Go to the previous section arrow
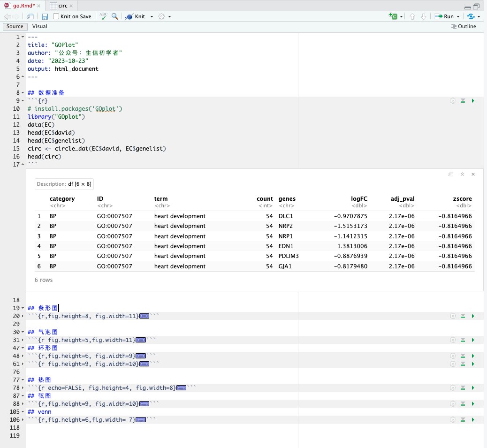This screenshot has height=448, width=487. pos(412,16)
